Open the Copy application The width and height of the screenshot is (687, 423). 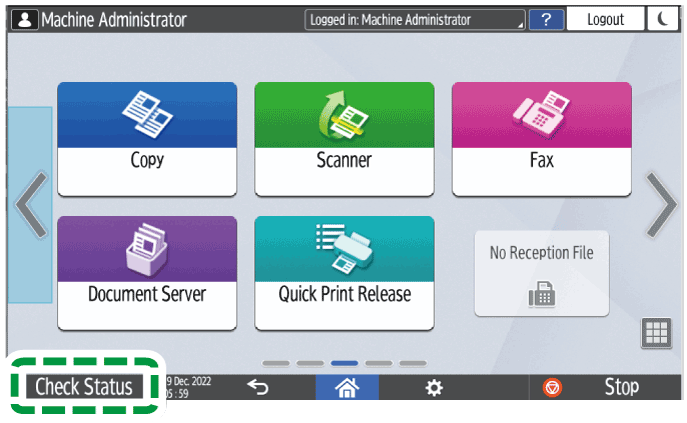click(147, 138)
